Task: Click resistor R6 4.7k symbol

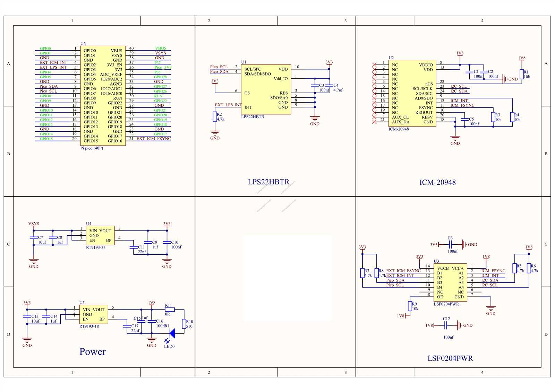Action: [x=529, y=268]
